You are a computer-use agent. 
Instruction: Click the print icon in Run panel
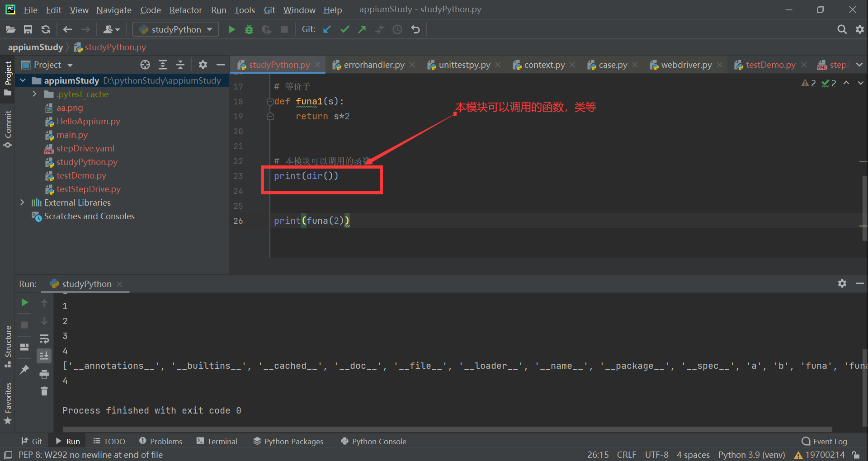44,374
